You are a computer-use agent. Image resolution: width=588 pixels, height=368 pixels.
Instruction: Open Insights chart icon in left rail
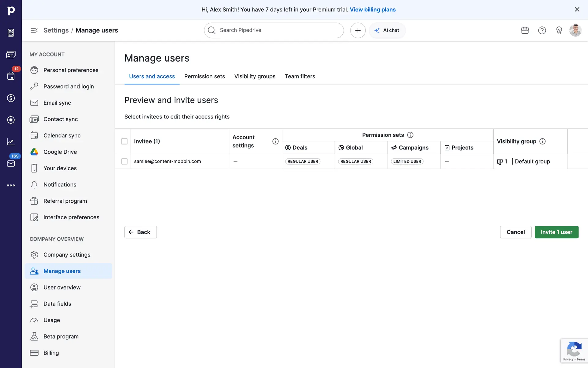[11, 142]
